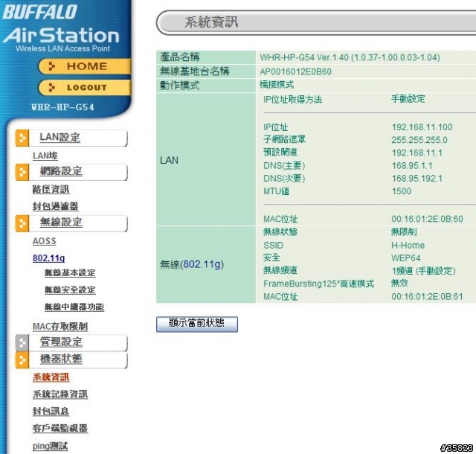Click the orange arrow beside 機器狀態
The image size is (476, 454).
coord(22,359)
